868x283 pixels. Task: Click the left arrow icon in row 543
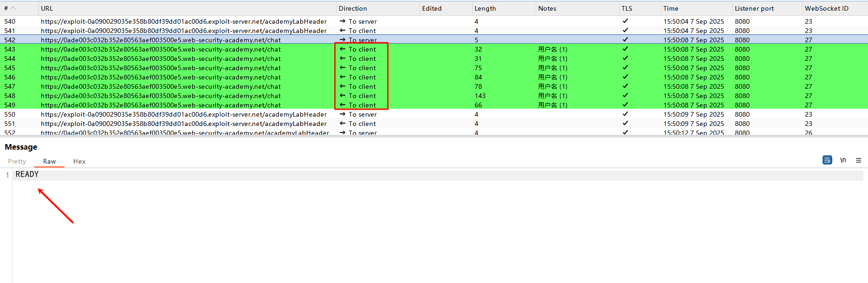(342, 49)
